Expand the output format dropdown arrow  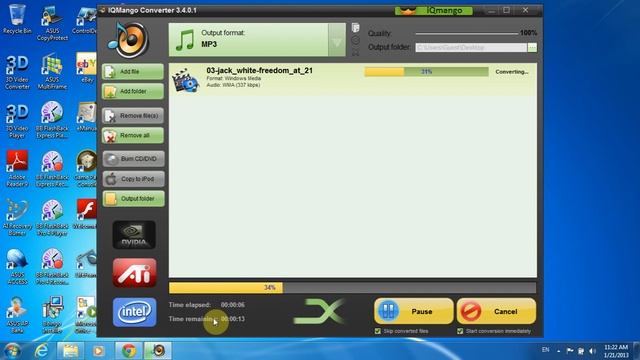click(337, 40)
